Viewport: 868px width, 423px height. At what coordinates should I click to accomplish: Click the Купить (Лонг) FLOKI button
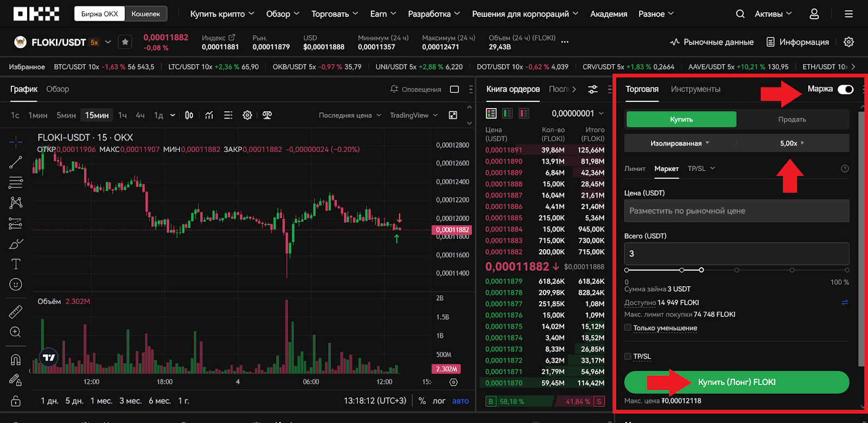pos(737,382)
